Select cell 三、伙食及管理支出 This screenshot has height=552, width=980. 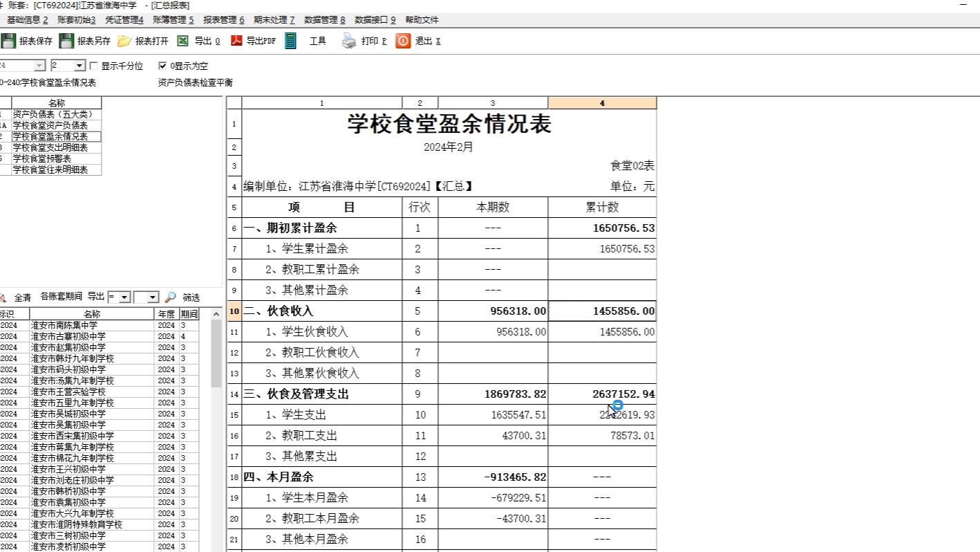(x=322, y=394)
